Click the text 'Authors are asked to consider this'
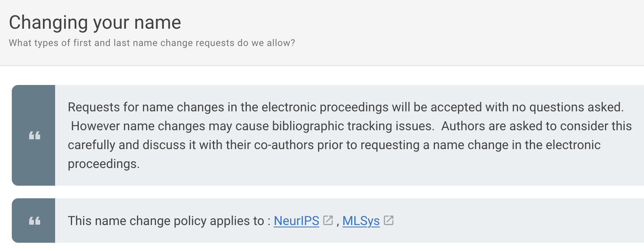The height and width of the screenshot is (251, 644). 537,126
